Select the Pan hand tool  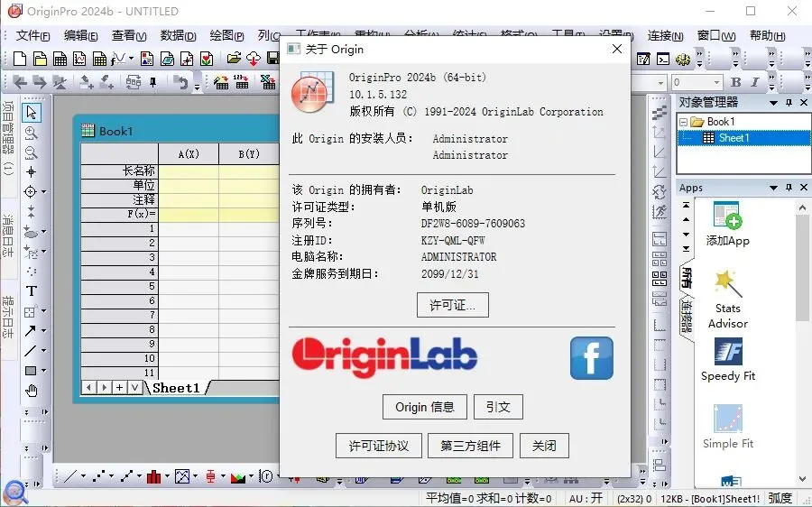(x=31, y=391)
